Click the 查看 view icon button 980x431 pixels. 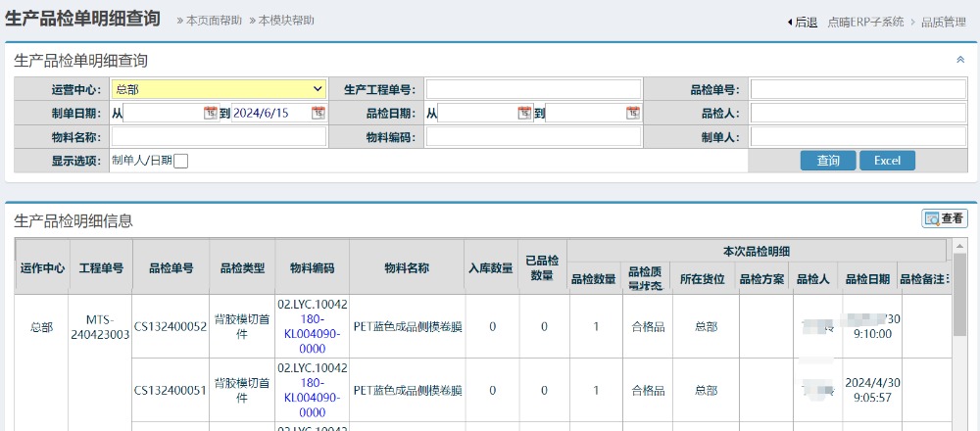[945, 218]
